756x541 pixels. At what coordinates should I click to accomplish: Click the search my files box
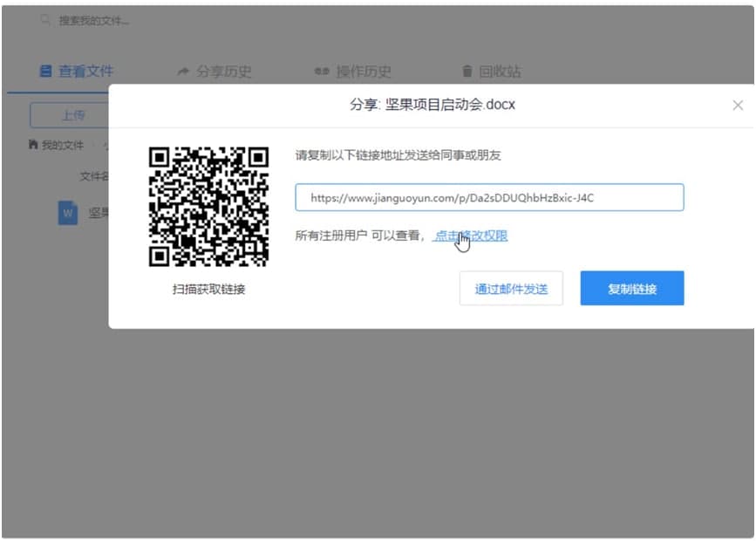[94, 21]
